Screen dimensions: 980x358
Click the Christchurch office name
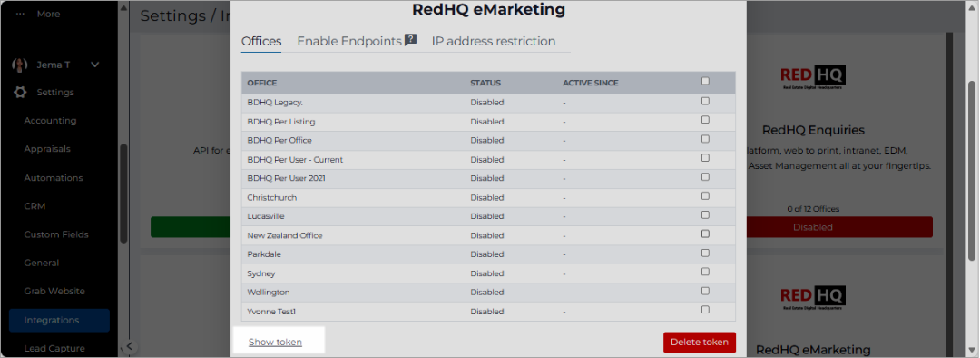[x=272, y=197]
